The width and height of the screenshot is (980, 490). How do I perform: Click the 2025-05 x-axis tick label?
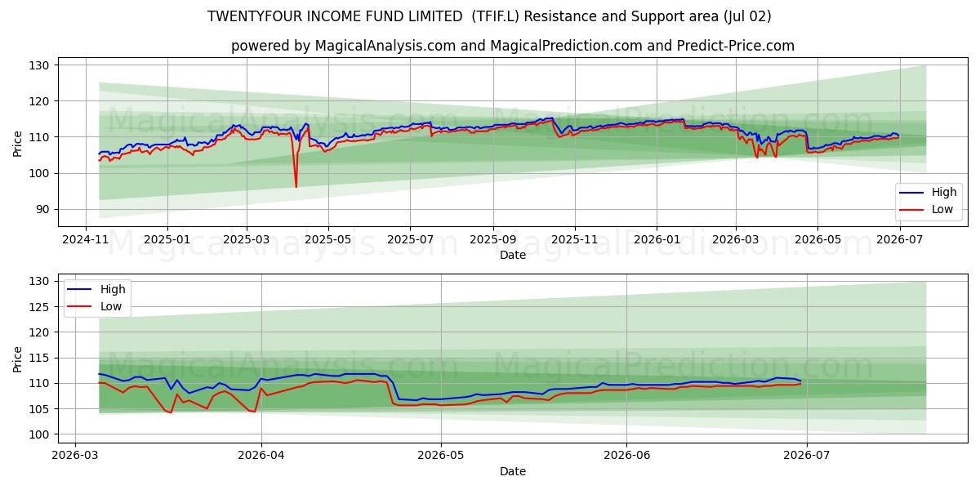click(328, 241)
